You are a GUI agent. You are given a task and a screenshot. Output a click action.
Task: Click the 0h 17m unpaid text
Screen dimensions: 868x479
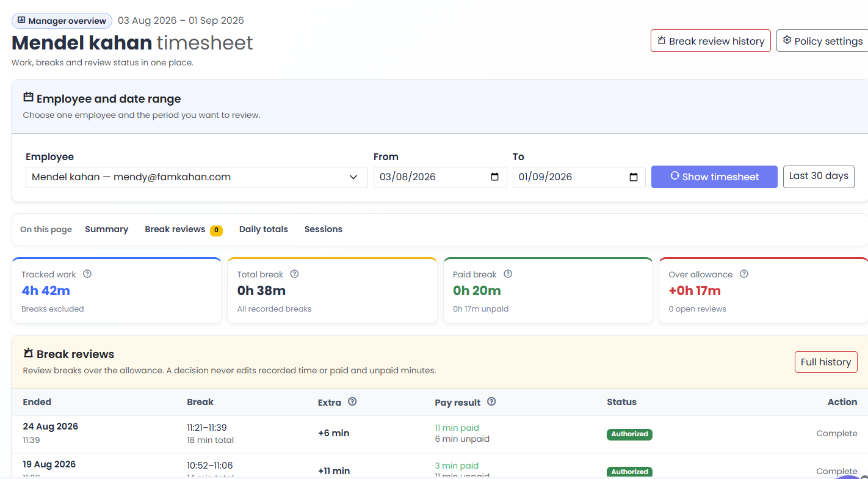(480, 309)
